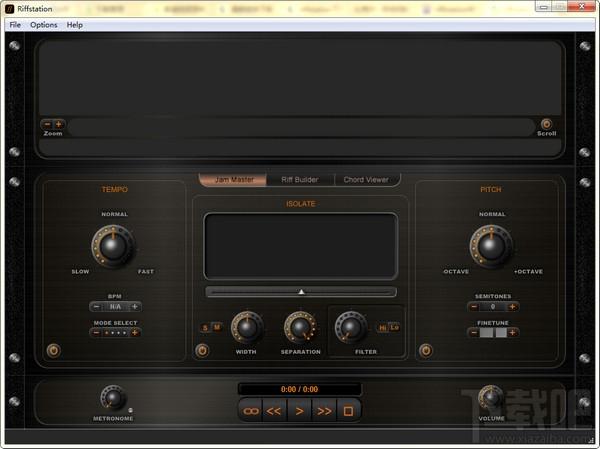
Task: Decrease Semitones by one
Action: 474,307
